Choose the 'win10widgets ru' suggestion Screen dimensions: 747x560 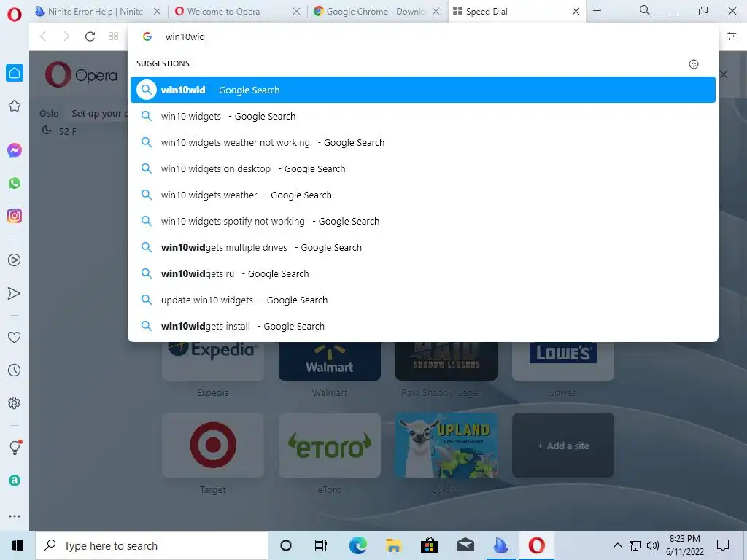tap(423, 273)
